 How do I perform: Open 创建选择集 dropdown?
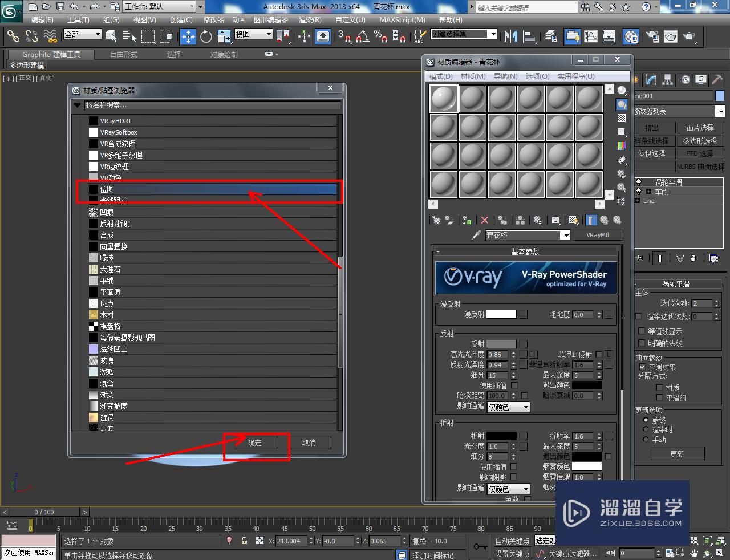[x=493, y=34]
